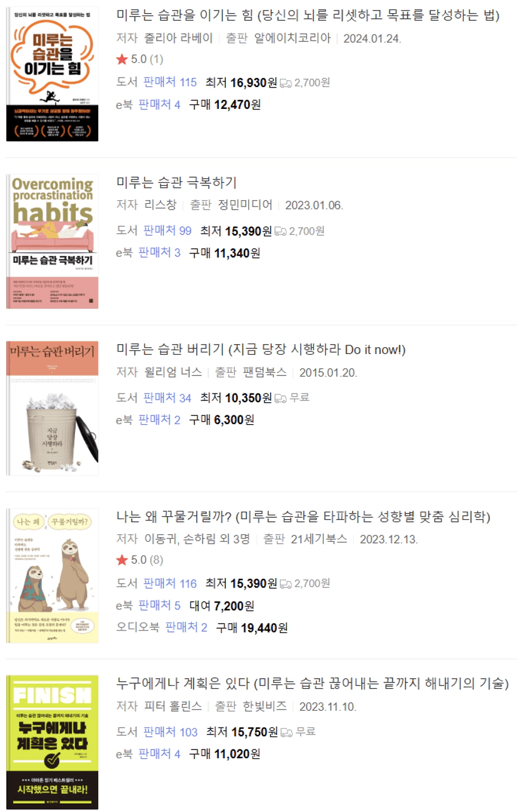Open 오디오북 판매처 2 link
Screen dimensions: 517x812
186,627
